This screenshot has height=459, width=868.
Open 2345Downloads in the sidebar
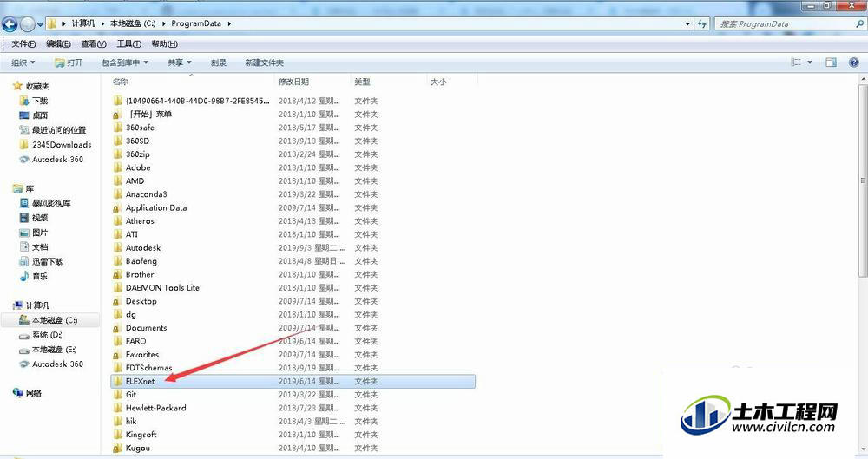62,145
